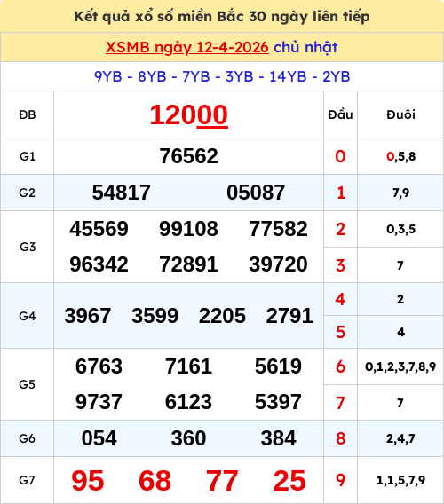This screenshot has width=444, height=504.
Task: Select the G5 number 6763
Action: (x=99, y=366)
